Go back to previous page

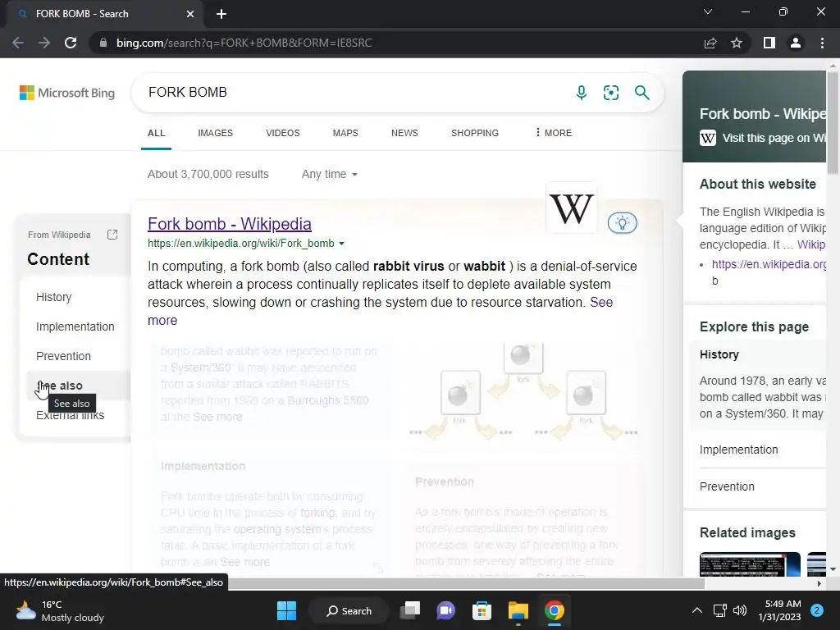pyautogui.click(x=18, y=43)
